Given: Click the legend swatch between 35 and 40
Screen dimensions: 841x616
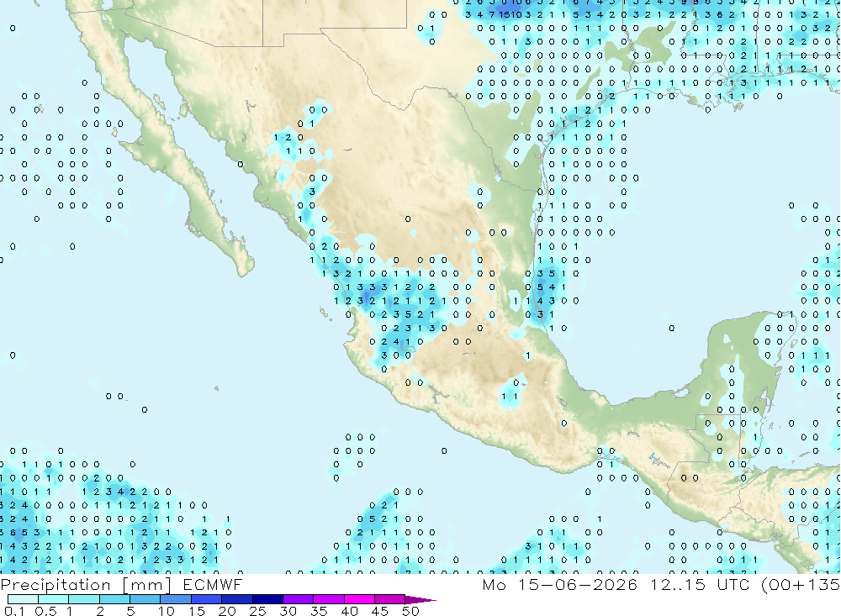Looking at the screenshot, I should coord(329,599).
